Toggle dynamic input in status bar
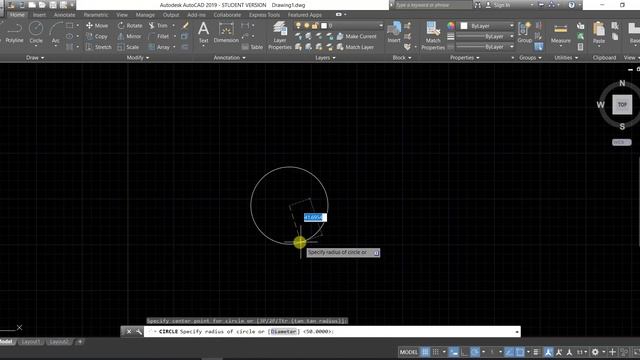This screenshot has width=640, height=360. [453, 352]
